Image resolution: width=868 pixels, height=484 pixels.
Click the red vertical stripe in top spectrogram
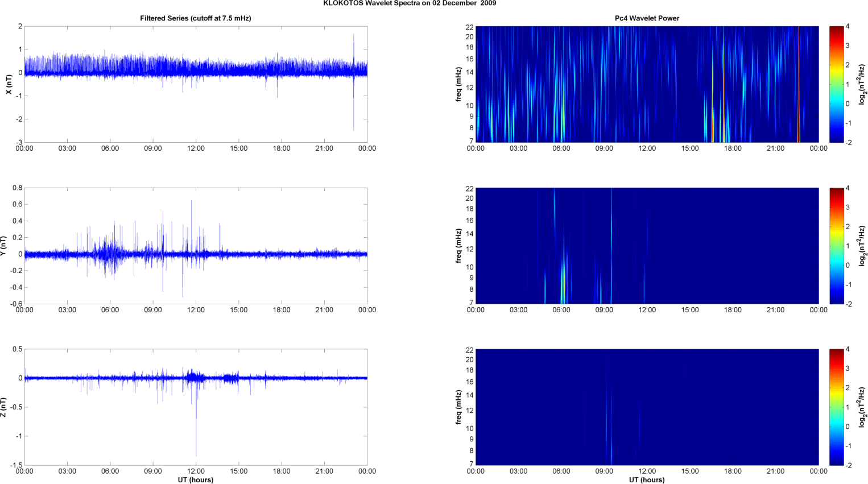[x=799, y=85]
